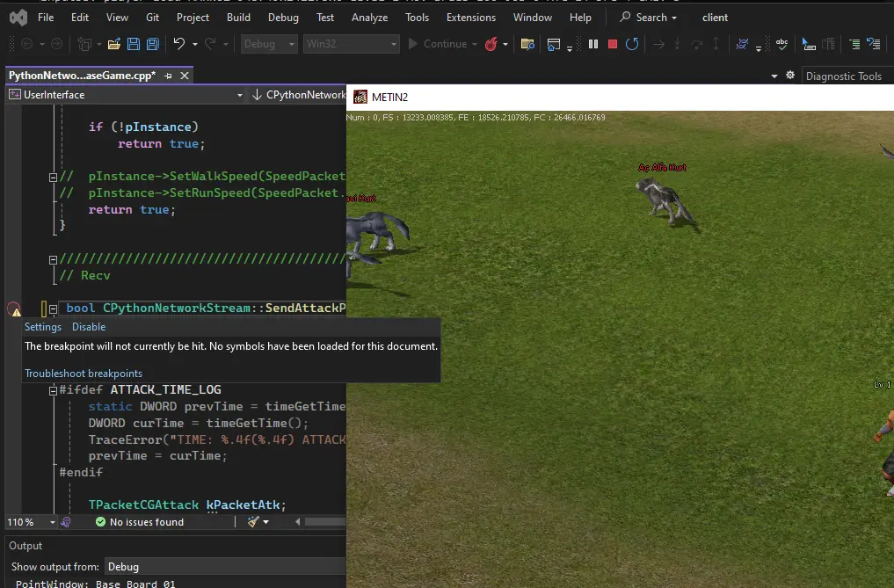The image size is (894, 588).
Task: Click the Aç Alfa Kurt wolf in game
Action: [665, 202]
